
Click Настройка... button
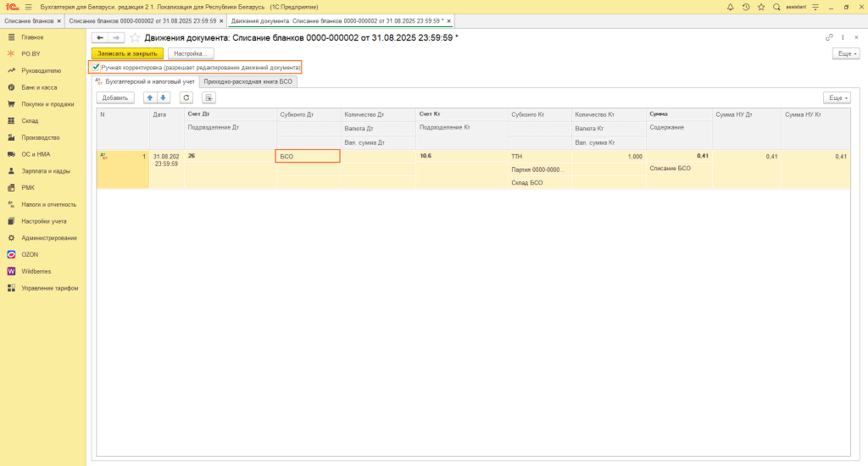[191, 53]
